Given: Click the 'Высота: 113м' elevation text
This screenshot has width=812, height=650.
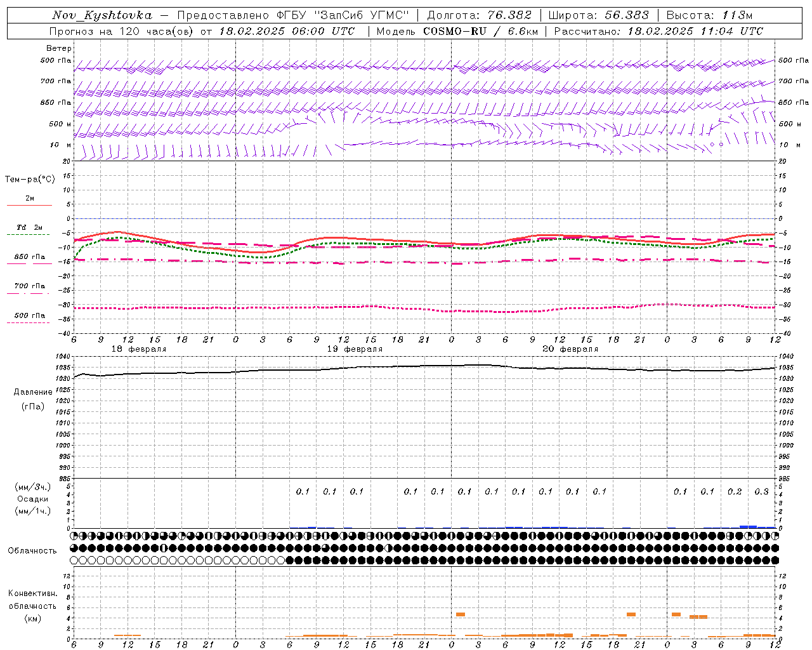Looking at the screenshot, I should tap(709, 15).
